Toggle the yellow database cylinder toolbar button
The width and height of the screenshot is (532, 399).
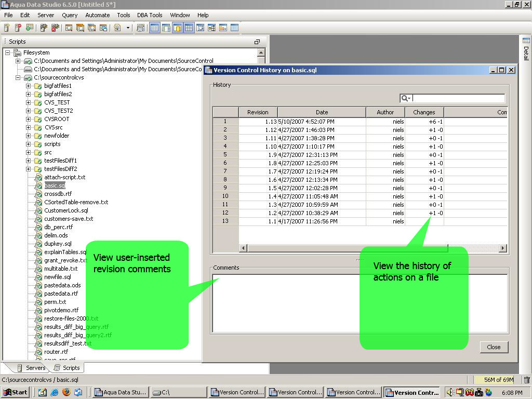(x=177, y=28)
